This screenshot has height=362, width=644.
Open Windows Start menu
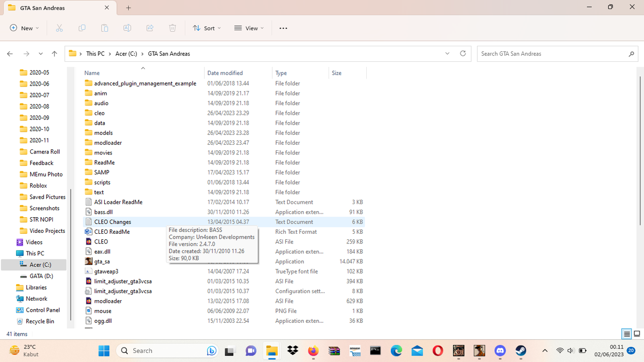point(104,350)
